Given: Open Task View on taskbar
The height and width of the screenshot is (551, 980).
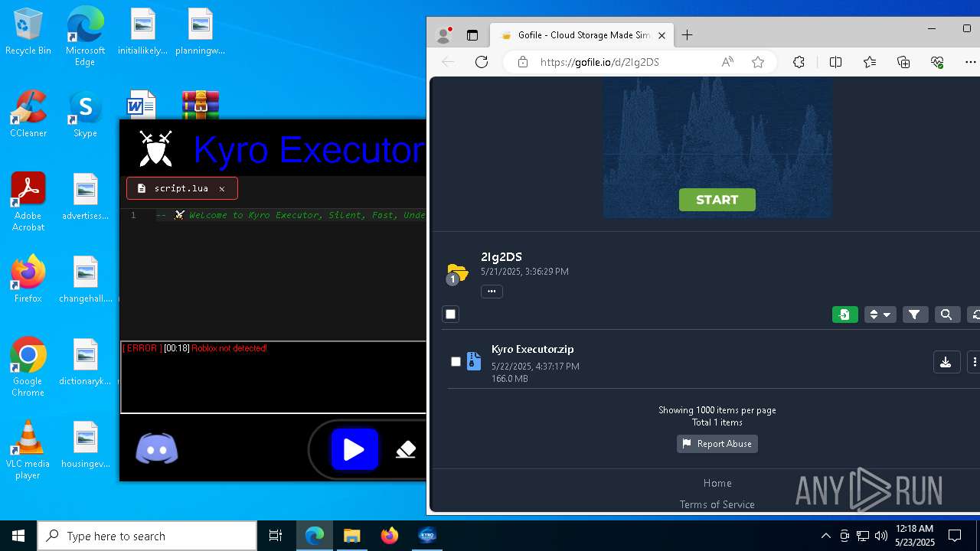Looking at the screenshot, I should click(x=276, y=536).
